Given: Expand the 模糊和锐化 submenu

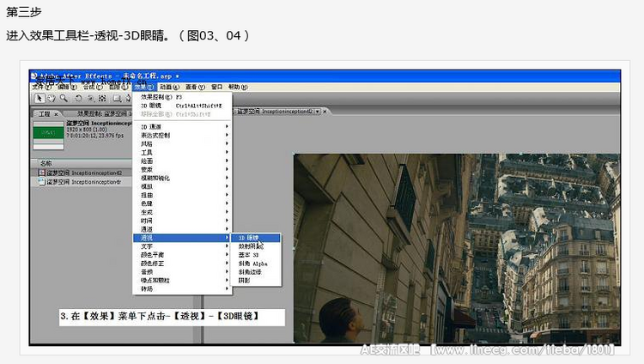Looking at the screenshot, I should [x=182, y=178].
